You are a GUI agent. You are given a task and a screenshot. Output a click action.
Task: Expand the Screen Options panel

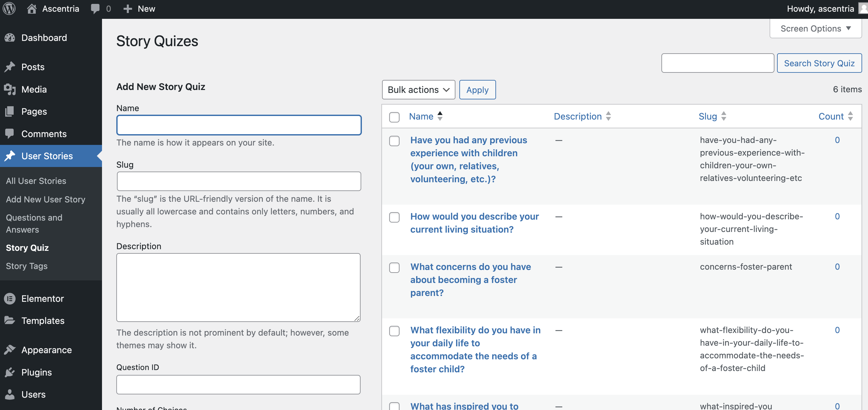(x=815, y=29)
